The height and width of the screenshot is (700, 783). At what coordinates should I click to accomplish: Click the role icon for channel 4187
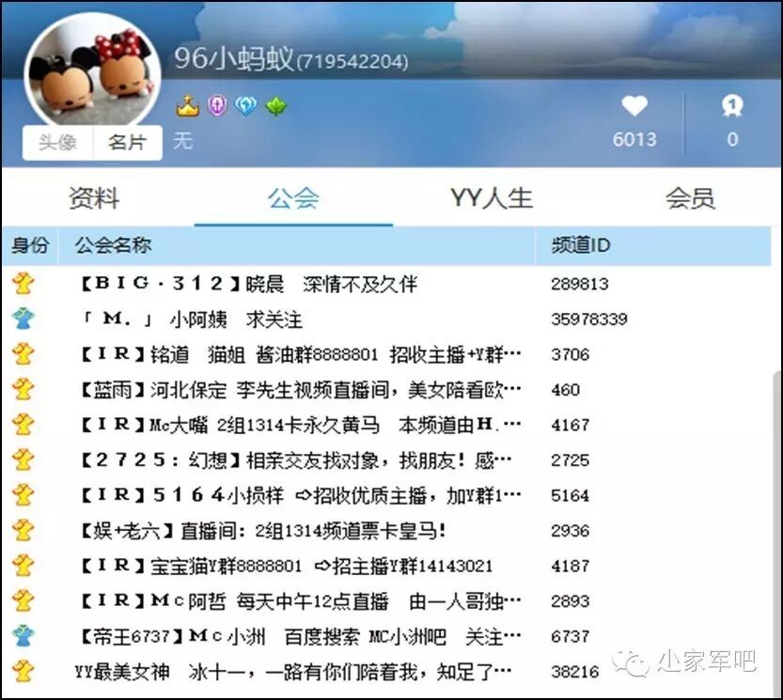23,566
